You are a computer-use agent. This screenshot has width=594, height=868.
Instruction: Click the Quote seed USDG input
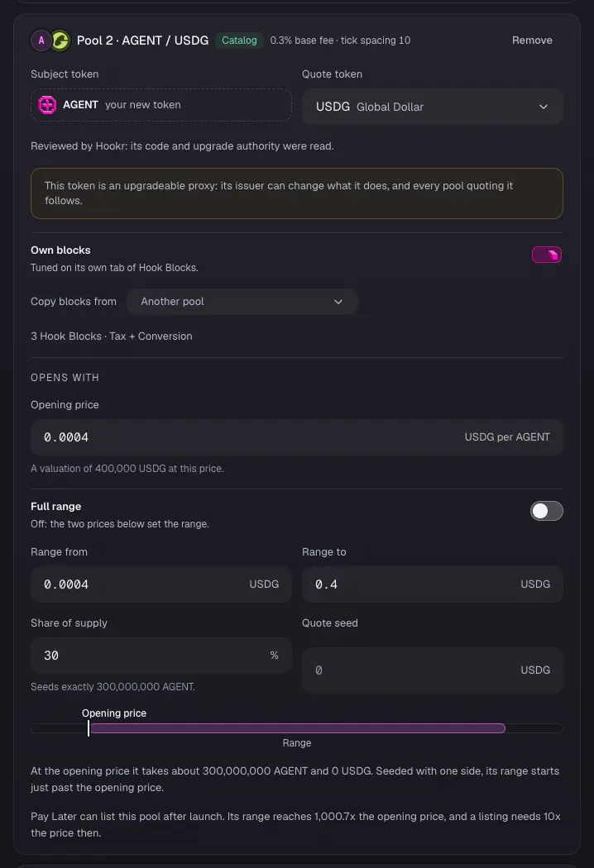pyautogui.click(x=432, y=670)
